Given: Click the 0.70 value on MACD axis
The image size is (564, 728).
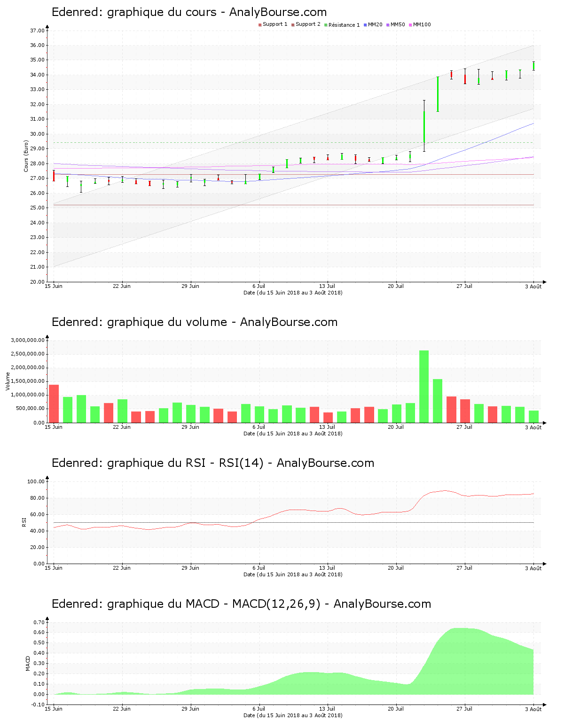Looking at the screenshot, I should (39, 622).
